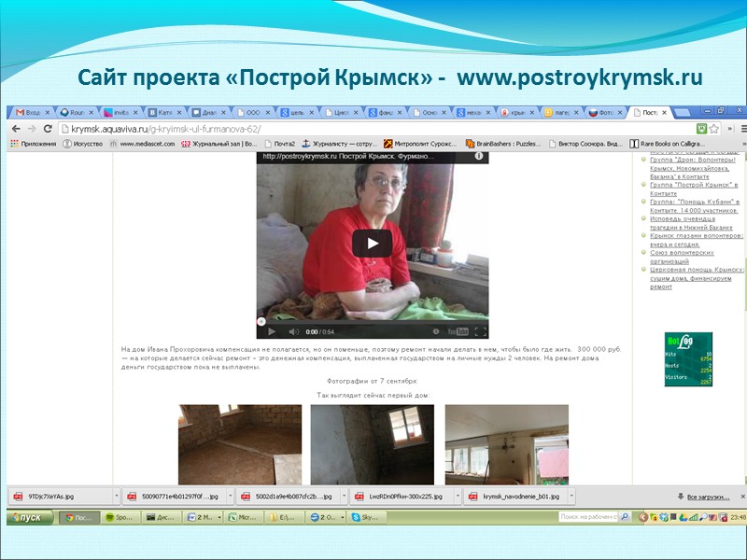
Task: Switch to the Skype taskbar button
Action: [x=366, y=517]
